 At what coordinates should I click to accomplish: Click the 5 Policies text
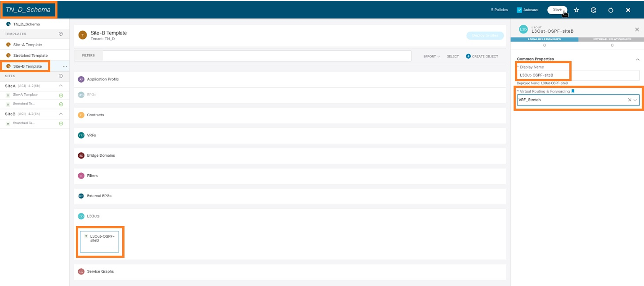[499, 10]
